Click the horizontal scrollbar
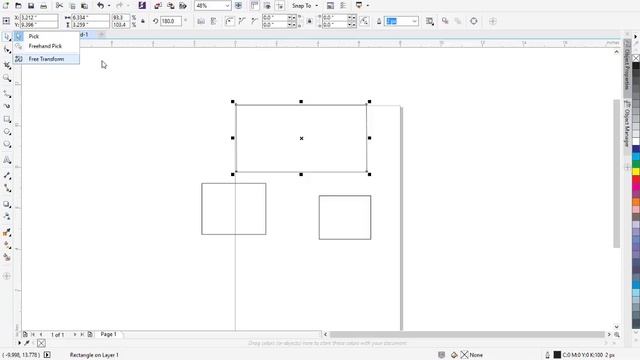Viewport: 640px width, 360px height. pos(467,334)
